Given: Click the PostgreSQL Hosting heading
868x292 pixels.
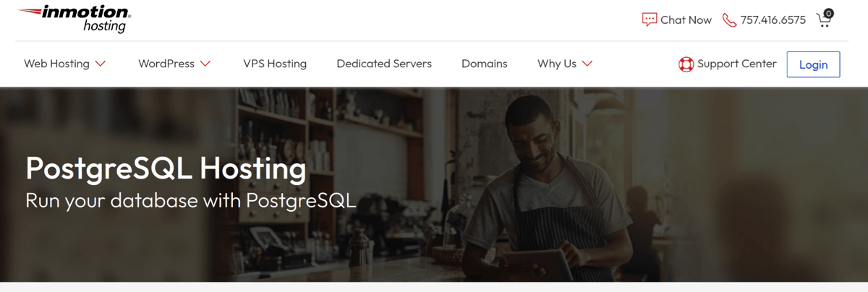Looking at the screenshot, I should point(166,169).
